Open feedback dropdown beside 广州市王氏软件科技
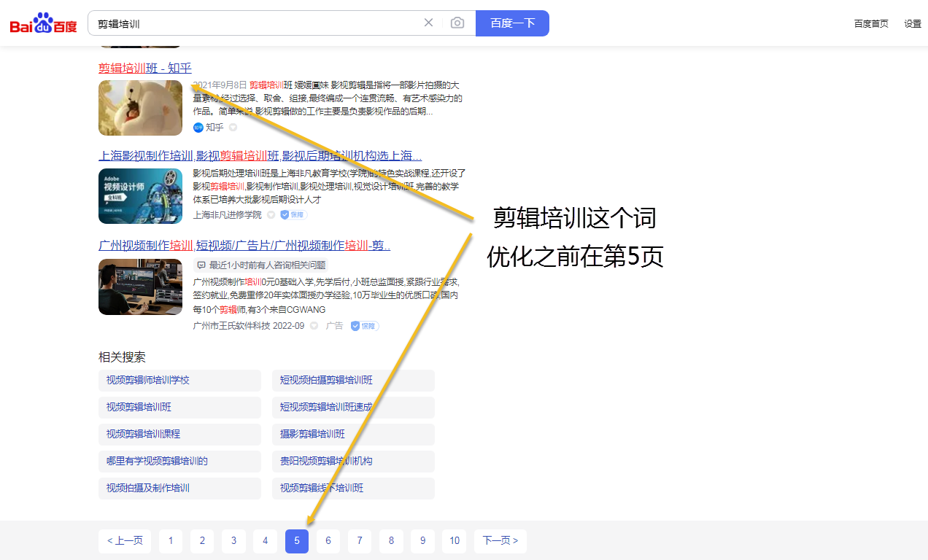This screenshot has width=928, height=560. pos(314,326)
